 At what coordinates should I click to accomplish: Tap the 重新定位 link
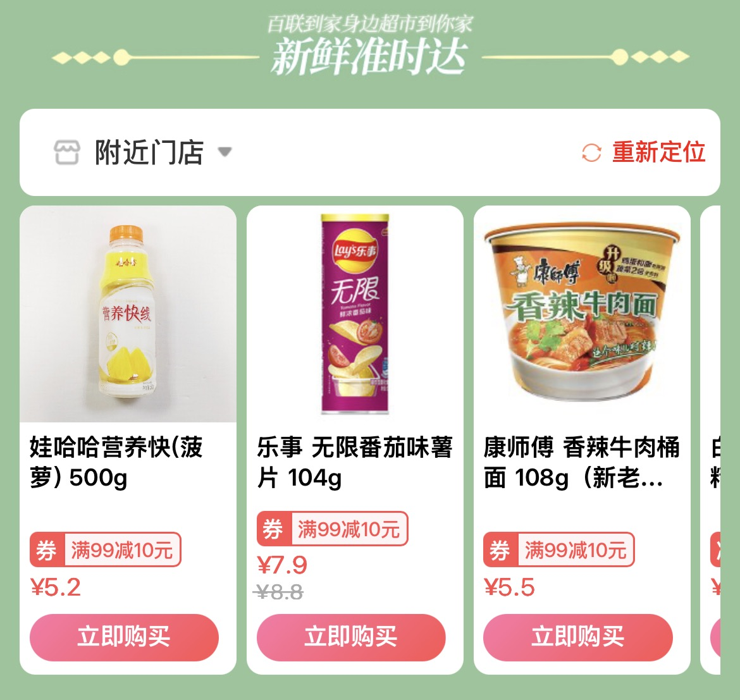658,152
